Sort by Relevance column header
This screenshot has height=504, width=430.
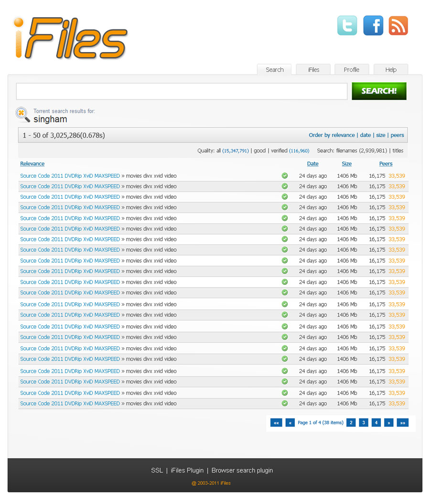32,163
